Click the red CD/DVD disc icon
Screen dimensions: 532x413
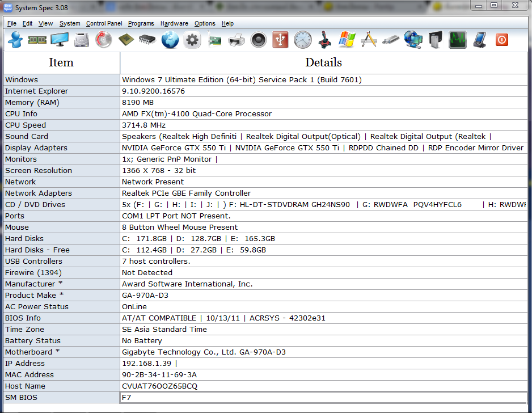[x=103, y=40]
